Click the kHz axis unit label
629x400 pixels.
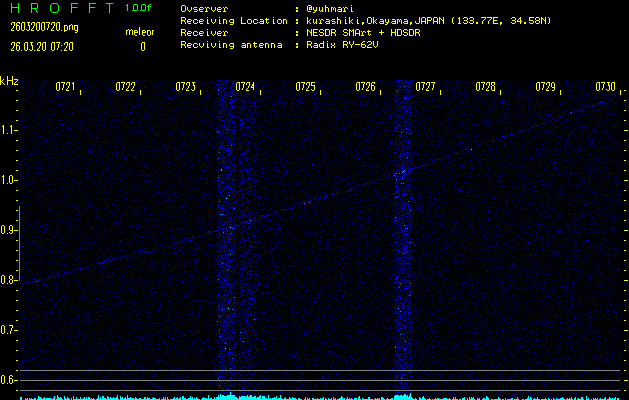pyautogui.click(x=9, y=81)
